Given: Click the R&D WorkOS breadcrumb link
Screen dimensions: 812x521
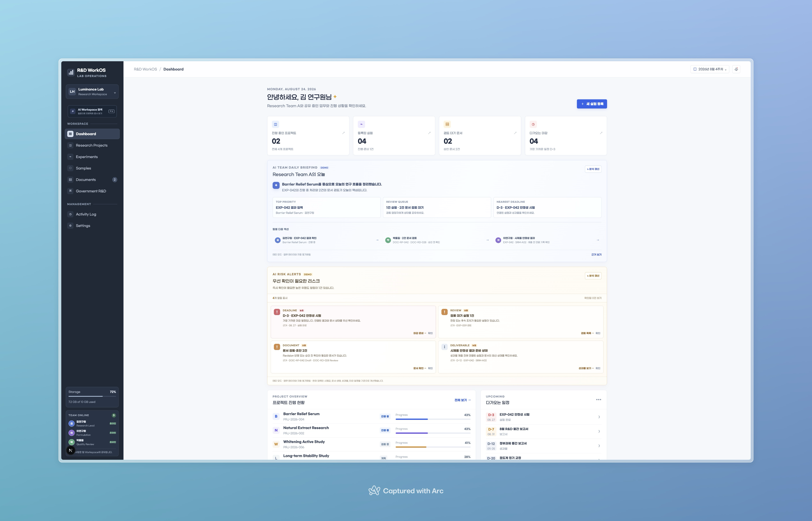Looking at the screenshot, I should tap(145, 69).
